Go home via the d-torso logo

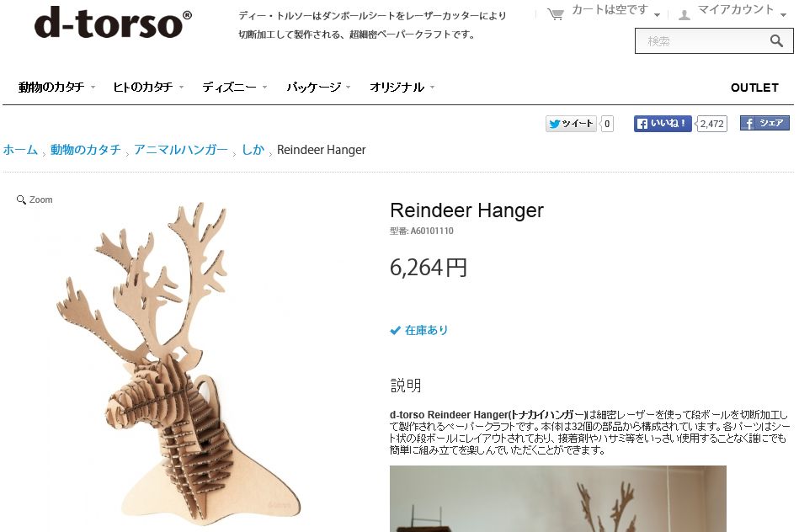(x=113, y=24)
